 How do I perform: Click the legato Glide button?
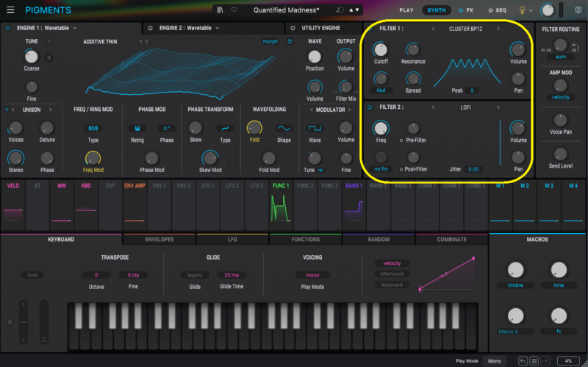[195, 275]
